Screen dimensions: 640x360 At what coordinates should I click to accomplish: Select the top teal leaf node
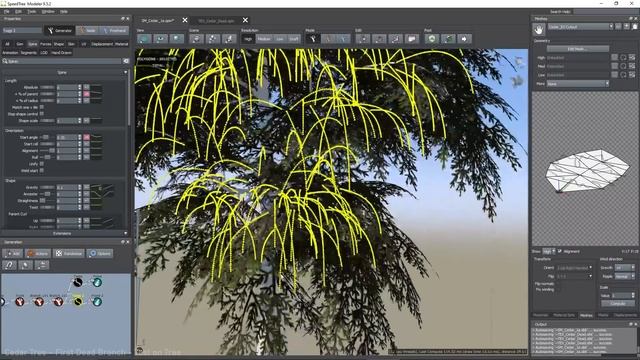(x=97, y=282)
